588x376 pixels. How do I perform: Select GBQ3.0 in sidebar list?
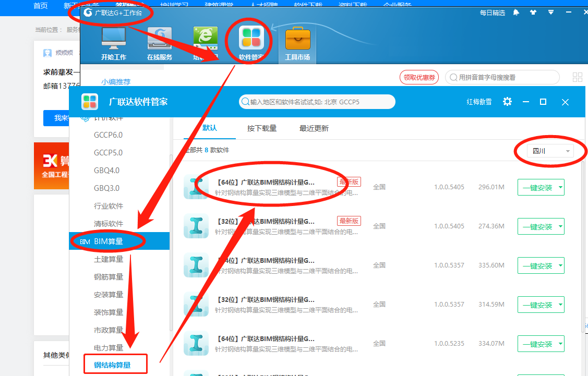coord(106,188)
